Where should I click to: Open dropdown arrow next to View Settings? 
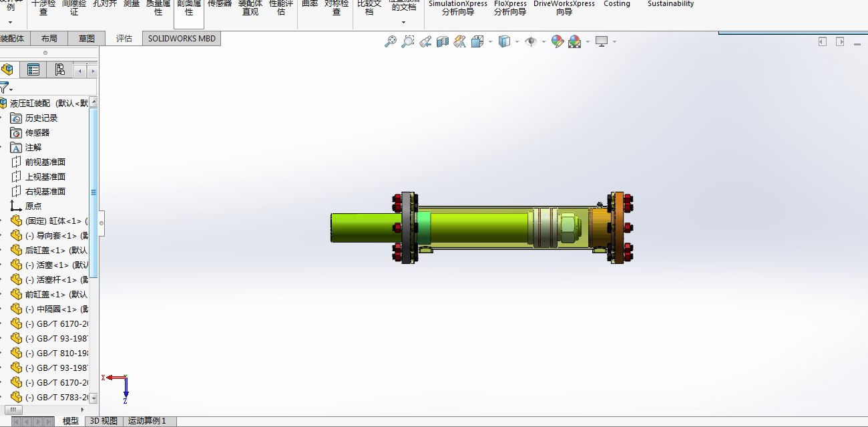point(614,41)
